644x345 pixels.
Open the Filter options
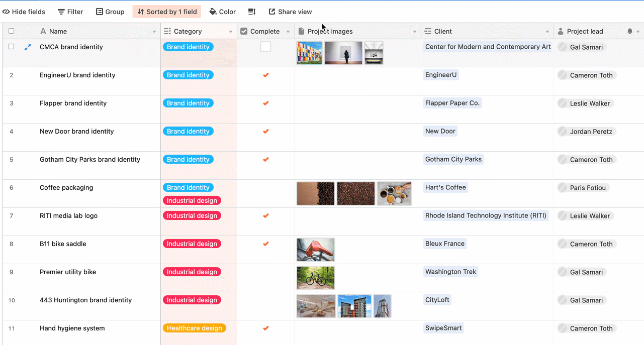point(70,12)
